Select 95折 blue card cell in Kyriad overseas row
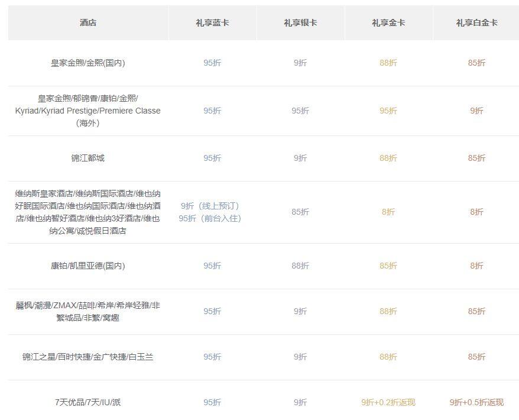Viewport: 519px width, 420px height. [x=212, y=111]
